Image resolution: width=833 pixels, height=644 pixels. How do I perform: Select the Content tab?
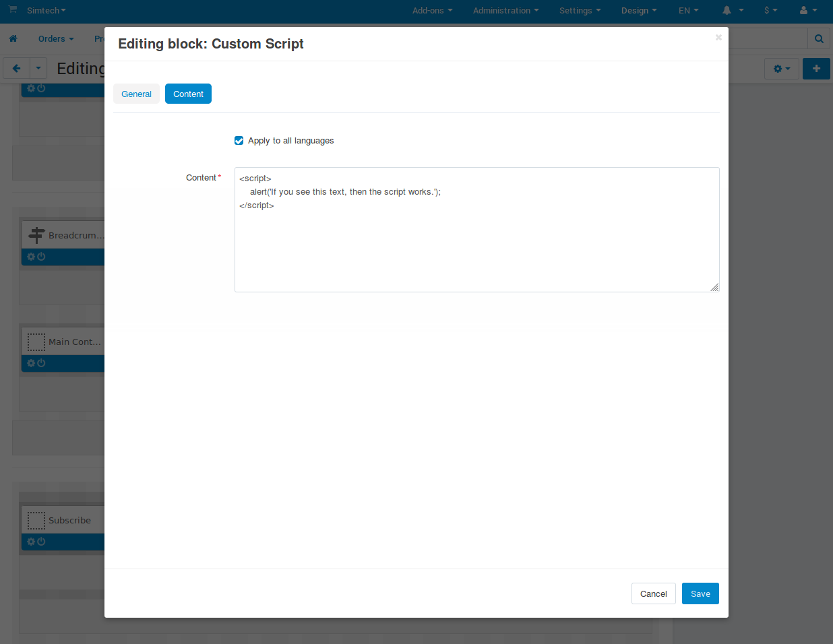coord(188,94)
